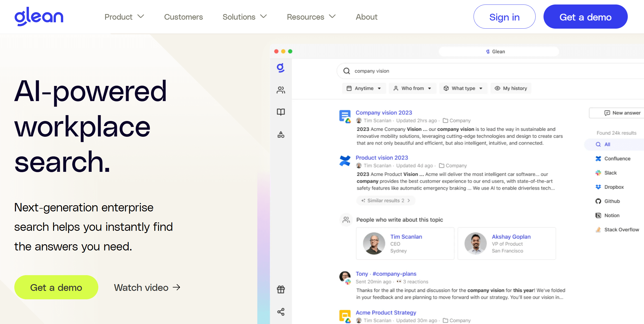Select the All results filter
The width and height of the screenshot is (644, 324).
coord(614,144)
